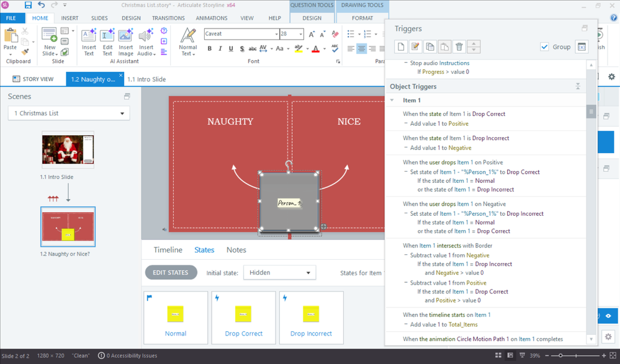620x364 pixels.
Task: Click the EDIT STATES button
Action: pyautogui.click(x=171, y=273)
